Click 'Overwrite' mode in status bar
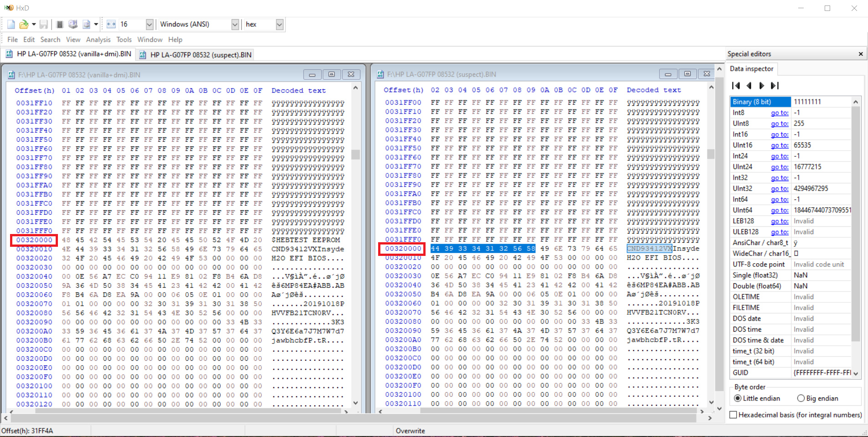 pos(410,431)
